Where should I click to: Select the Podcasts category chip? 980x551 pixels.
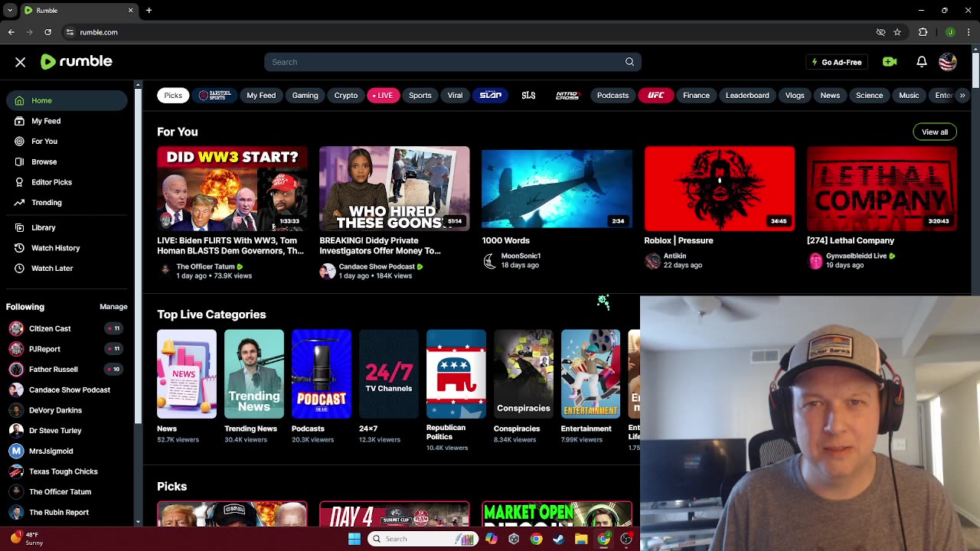612,96
